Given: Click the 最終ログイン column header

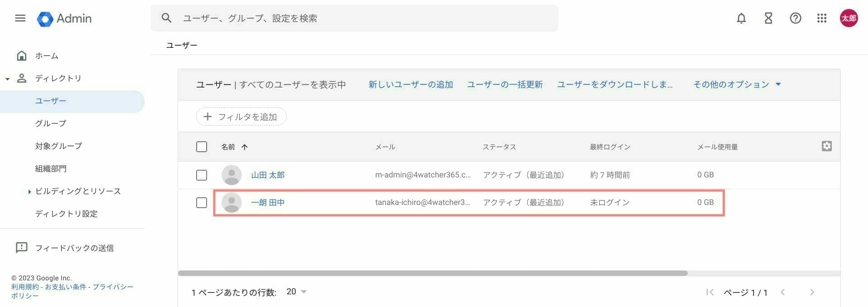Looking at the screenshot, I should [x=610, y=147].
